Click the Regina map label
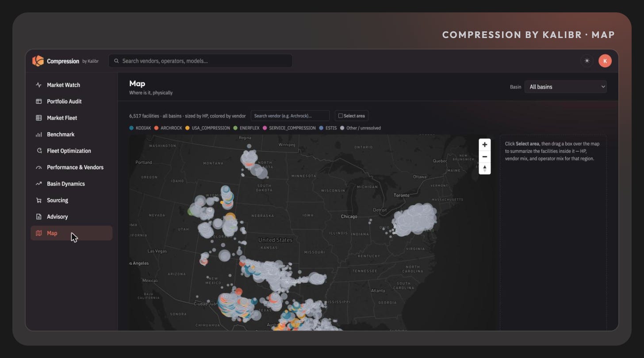 coord(245,137)
